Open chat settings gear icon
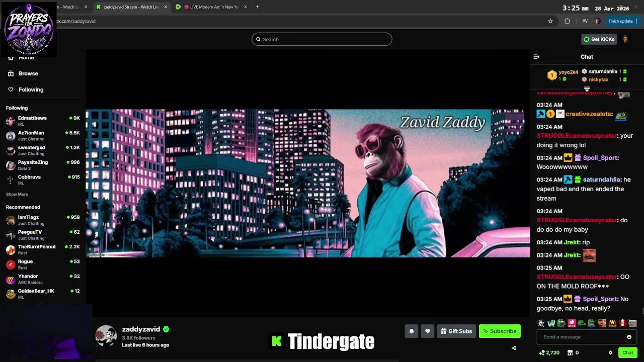The image size is (644, 362). click(x=610, y=352)
